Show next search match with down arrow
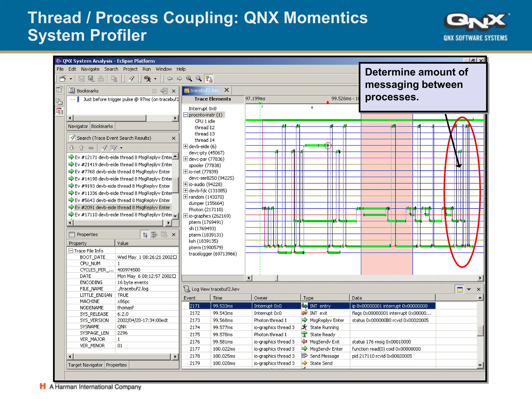 tap(72, 148)
